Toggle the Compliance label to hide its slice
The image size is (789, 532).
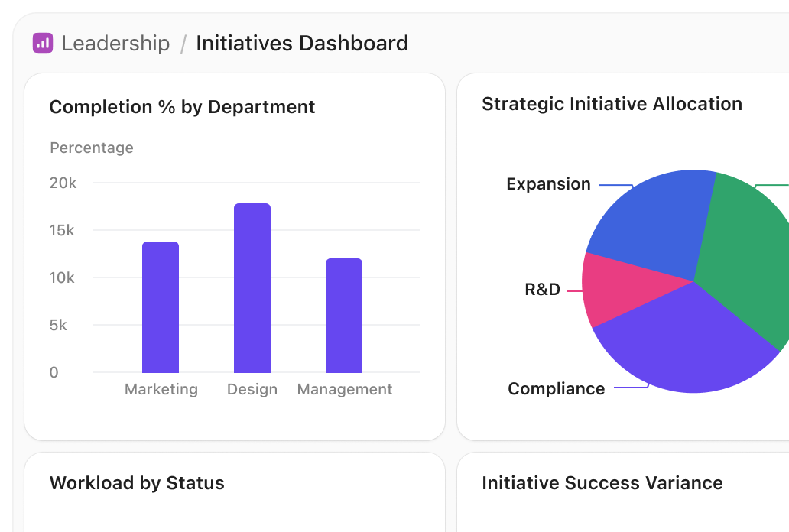pyautogui.click(x=557, y=388)
